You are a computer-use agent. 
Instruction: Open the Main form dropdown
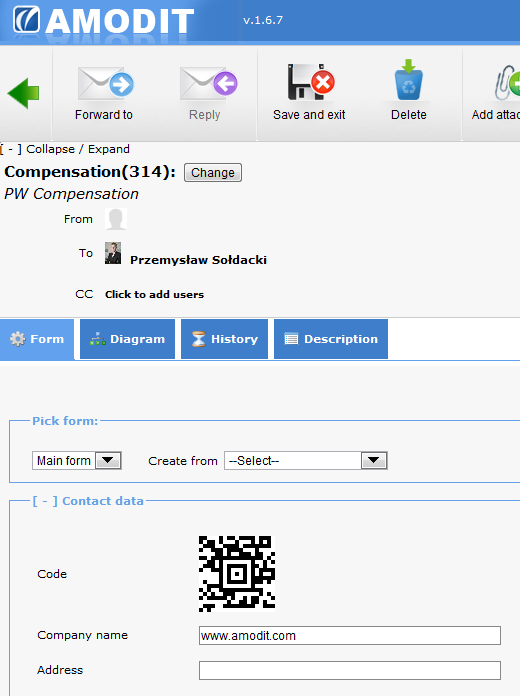[x=77, y=461]
